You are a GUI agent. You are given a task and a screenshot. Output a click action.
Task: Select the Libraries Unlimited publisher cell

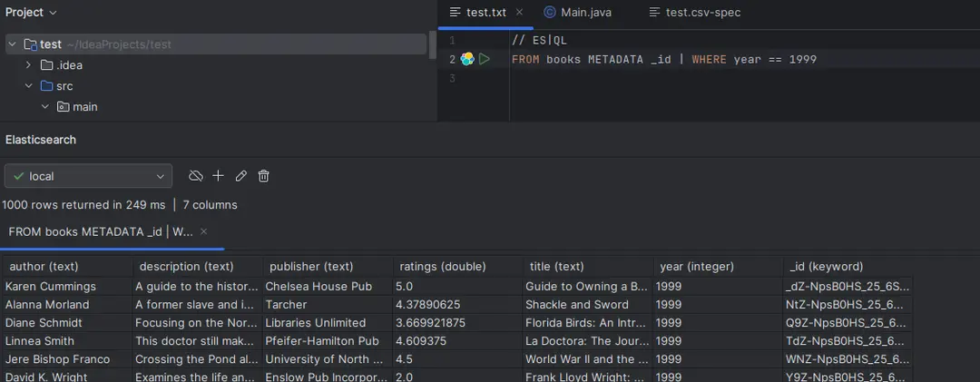(328, 323)
